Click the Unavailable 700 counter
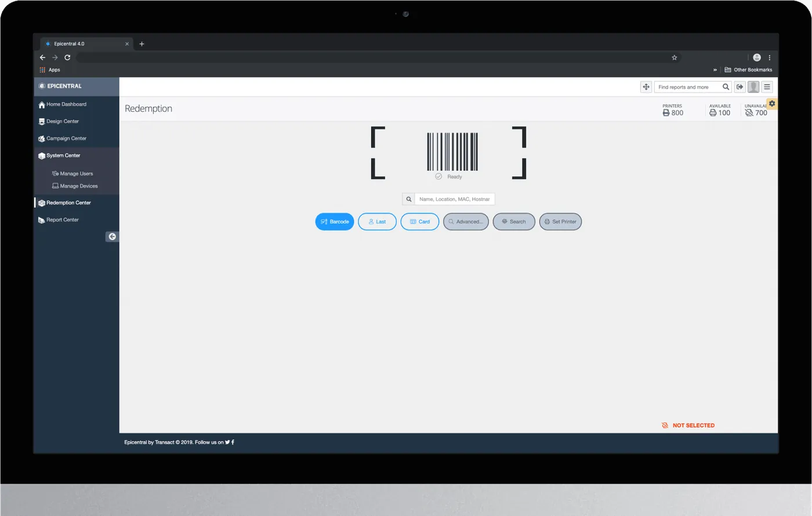Viewport: 812px width, 516px height. coord(756,110)
